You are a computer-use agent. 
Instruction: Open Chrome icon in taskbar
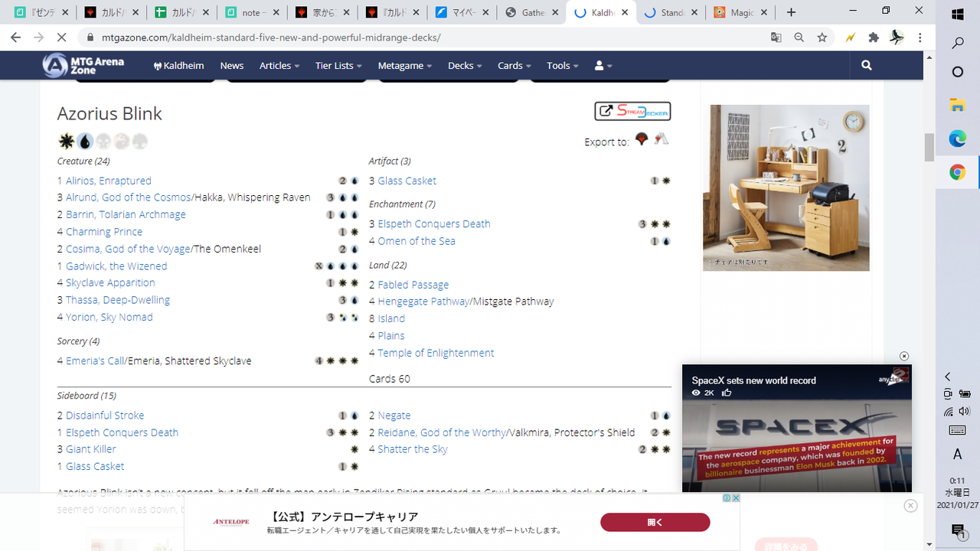(957, 172)
